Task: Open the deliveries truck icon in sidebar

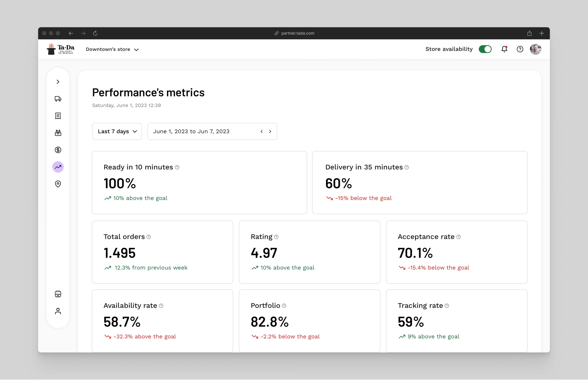Action: (x=58, y=99)
